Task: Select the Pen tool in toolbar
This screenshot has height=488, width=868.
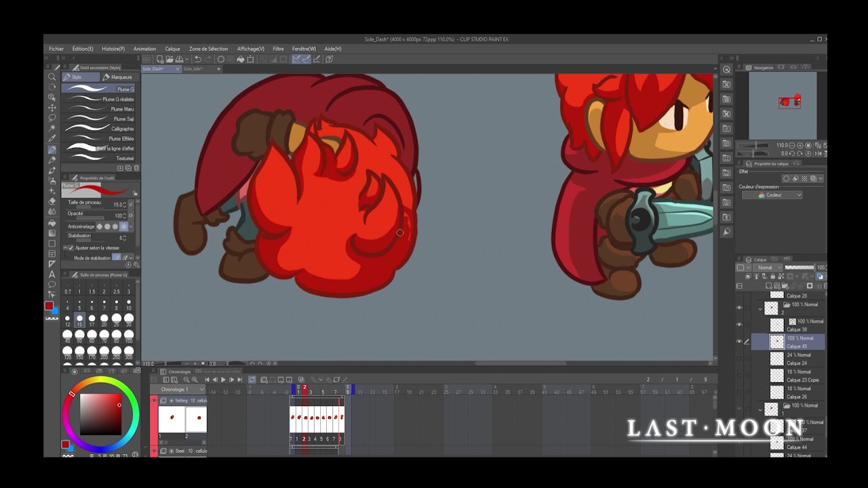Action: pyautogui.click(x=52, y=150)
